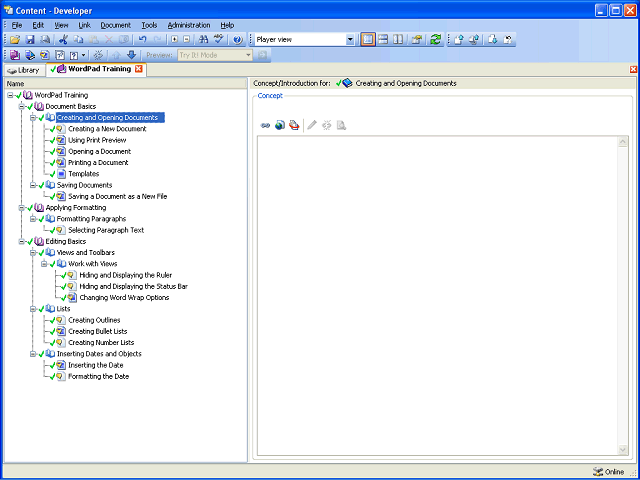Select Changing Word Wrap Options
The image size is (640, 480).
coord(124,298)
